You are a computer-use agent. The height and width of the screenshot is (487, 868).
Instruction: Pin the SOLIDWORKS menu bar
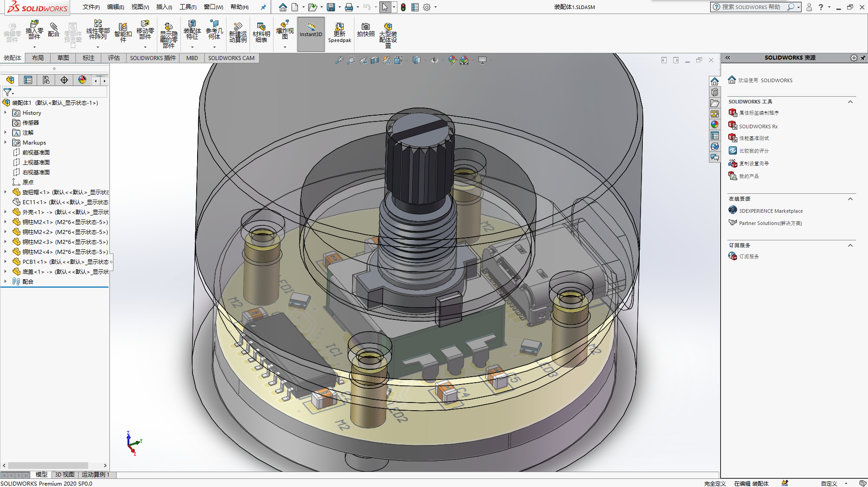(x=263, y=7)
